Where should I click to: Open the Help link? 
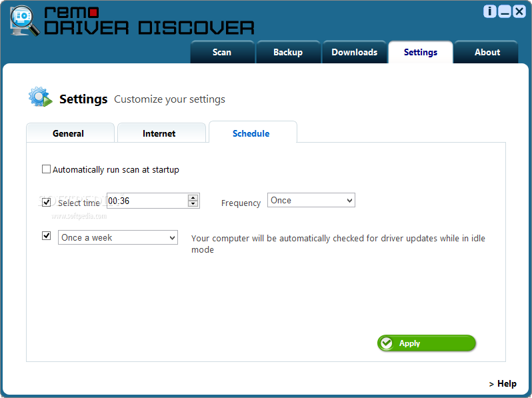(503, 384)
